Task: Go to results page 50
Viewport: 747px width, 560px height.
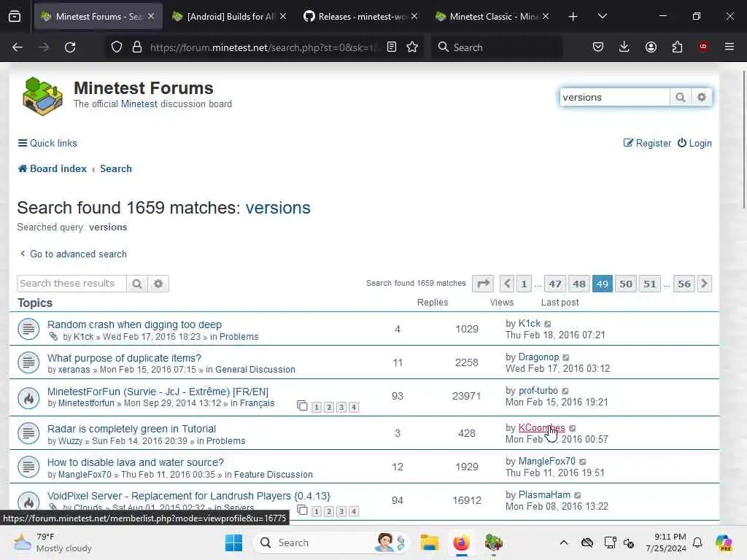Action: (625, 284)
